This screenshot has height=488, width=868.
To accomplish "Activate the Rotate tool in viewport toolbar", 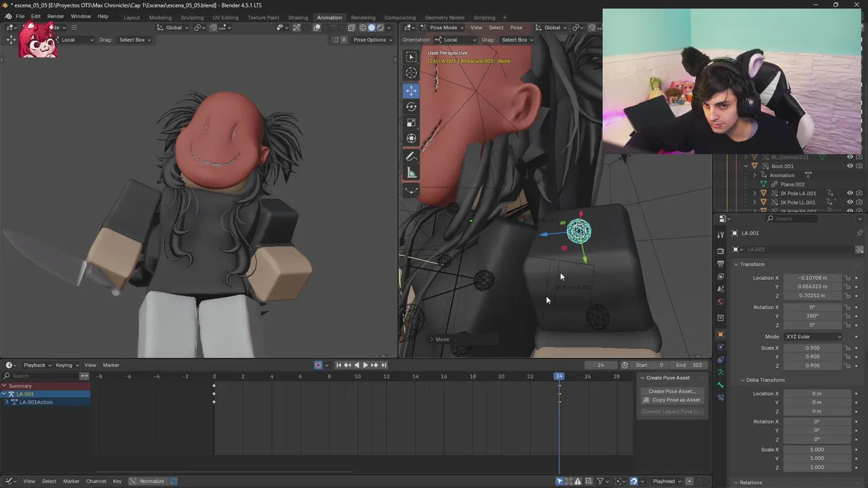I will 411,106.
